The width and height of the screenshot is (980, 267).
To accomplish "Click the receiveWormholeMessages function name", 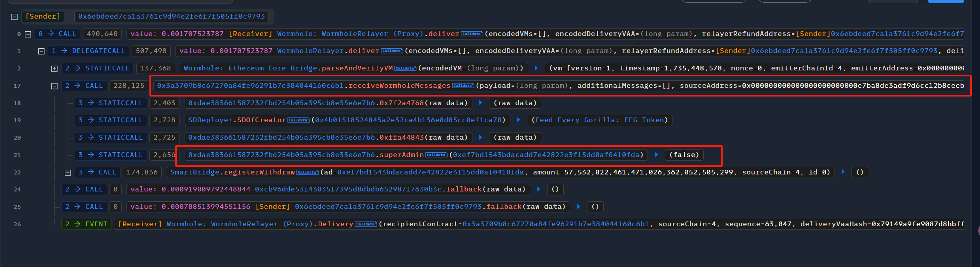I will 399,86.
